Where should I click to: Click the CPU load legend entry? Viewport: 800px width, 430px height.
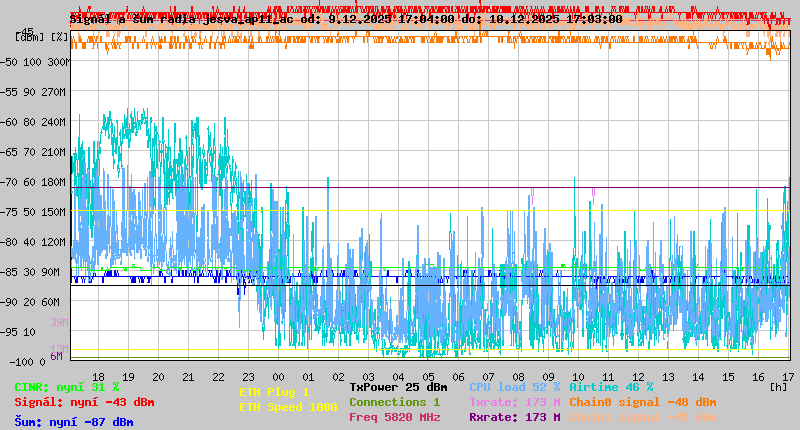(514, 387)
